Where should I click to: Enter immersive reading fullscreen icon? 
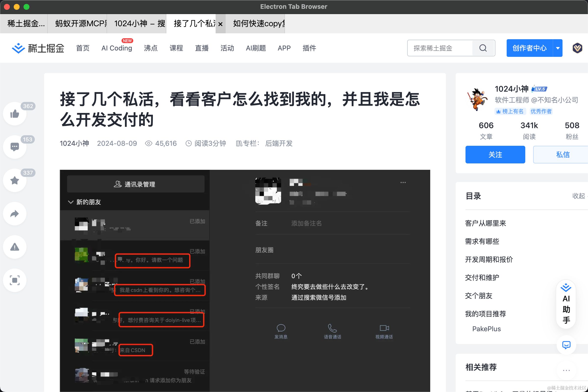tap(14, 280)
